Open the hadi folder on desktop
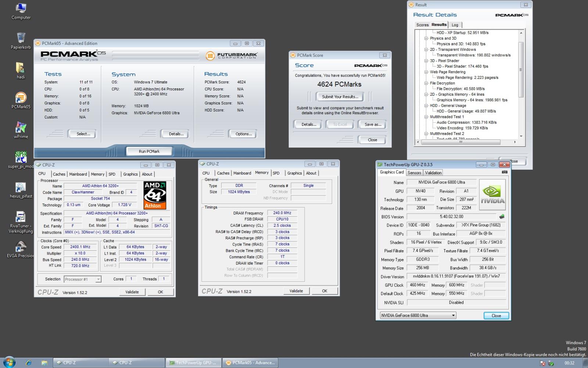Image resolution: width=588 pixels, height=368 pixels. (21, 70)
